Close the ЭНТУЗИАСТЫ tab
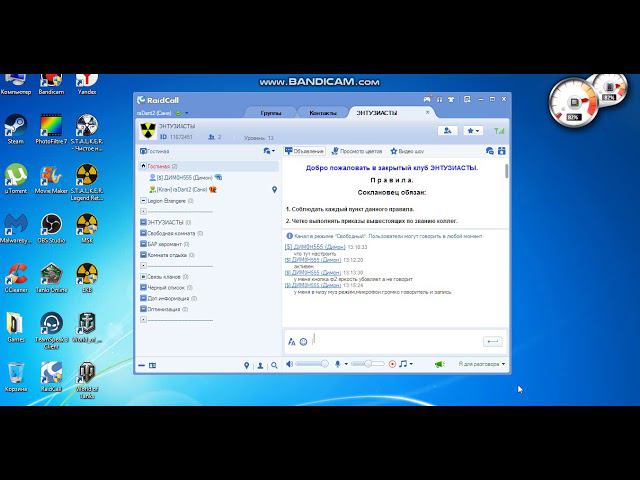The image size is (640, 480). click(x=427, y=112)
